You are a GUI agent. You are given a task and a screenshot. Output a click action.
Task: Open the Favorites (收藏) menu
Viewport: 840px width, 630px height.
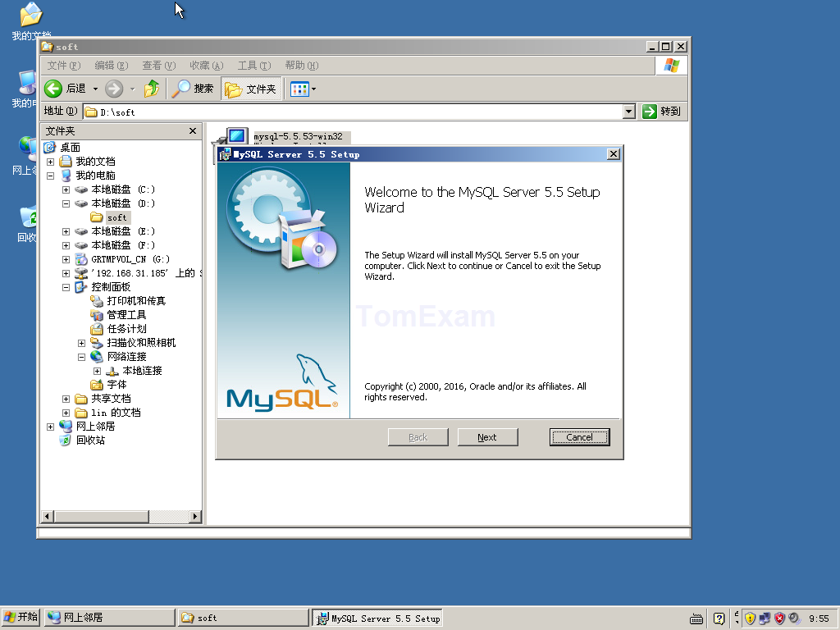coord(206,66)
